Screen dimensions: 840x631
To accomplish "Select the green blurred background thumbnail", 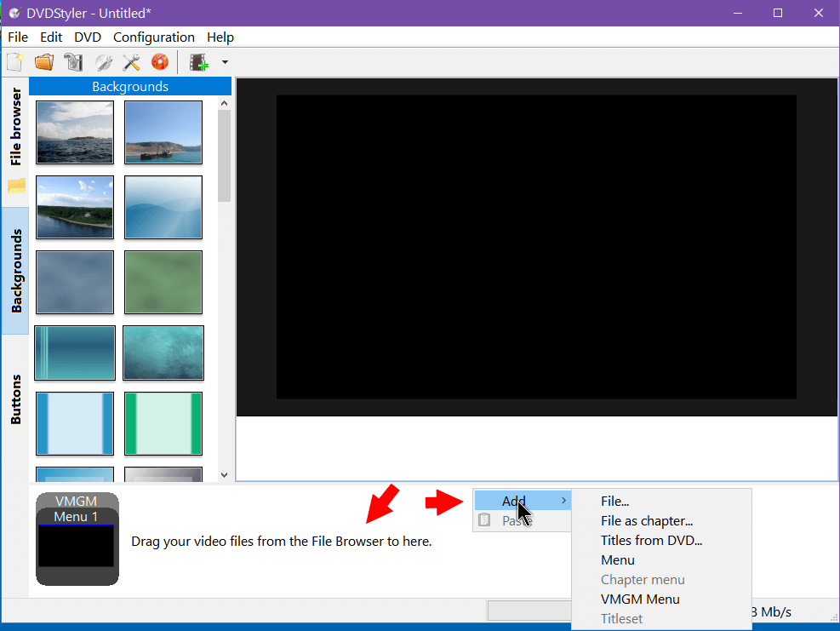I will point(163,282).
